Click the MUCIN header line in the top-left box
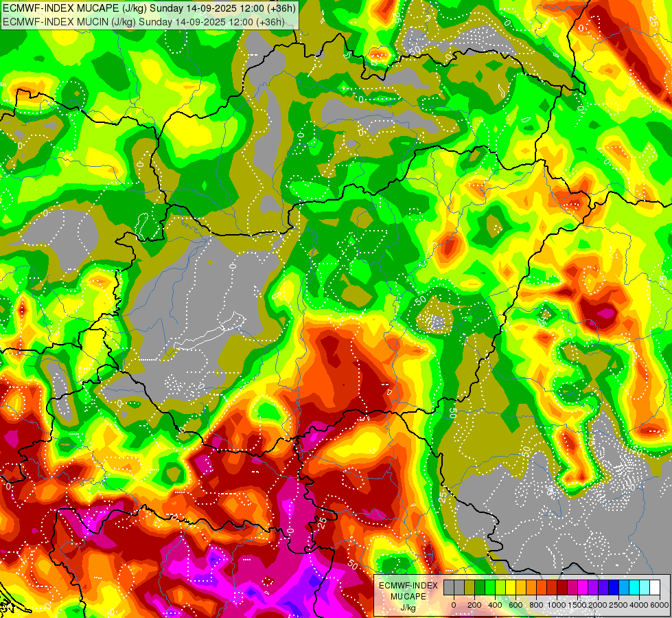Image resolution: width=672 pixels, height=618 pixels. (x=143, y=21)
